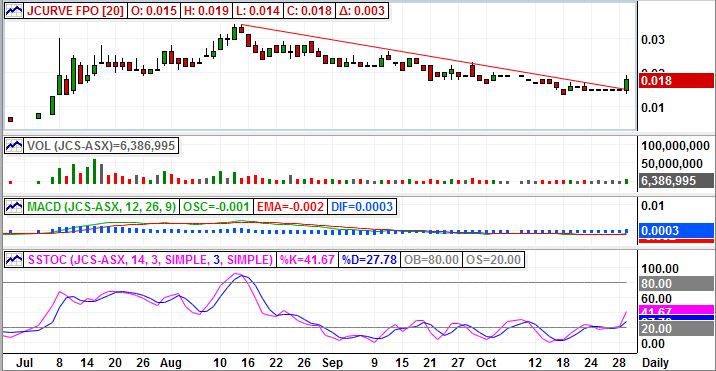
Task: Click the MACD (JCS-ASX, 12, 26, 9) label
Action: coord(102,207)
